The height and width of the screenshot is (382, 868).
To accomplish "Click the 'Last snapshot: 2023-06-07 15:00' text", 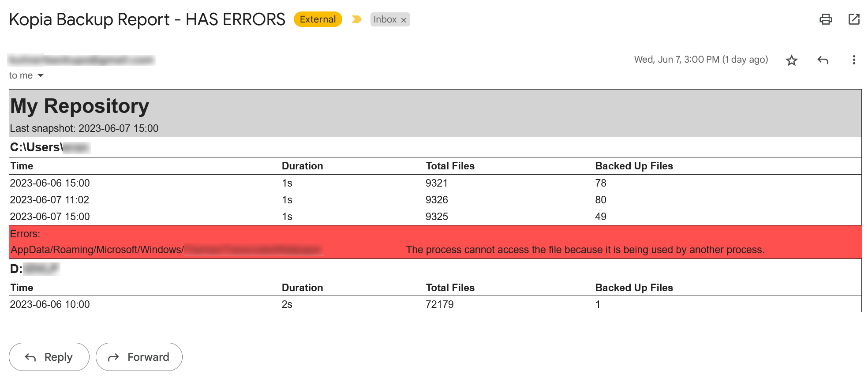I will coord(84,128).
